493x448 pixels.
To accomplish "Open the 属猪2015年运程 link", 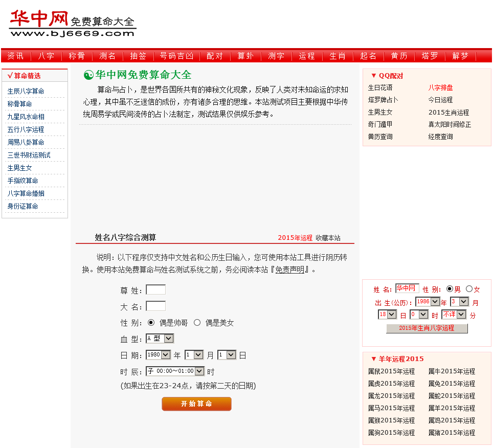I will click(x=452, y=433).
